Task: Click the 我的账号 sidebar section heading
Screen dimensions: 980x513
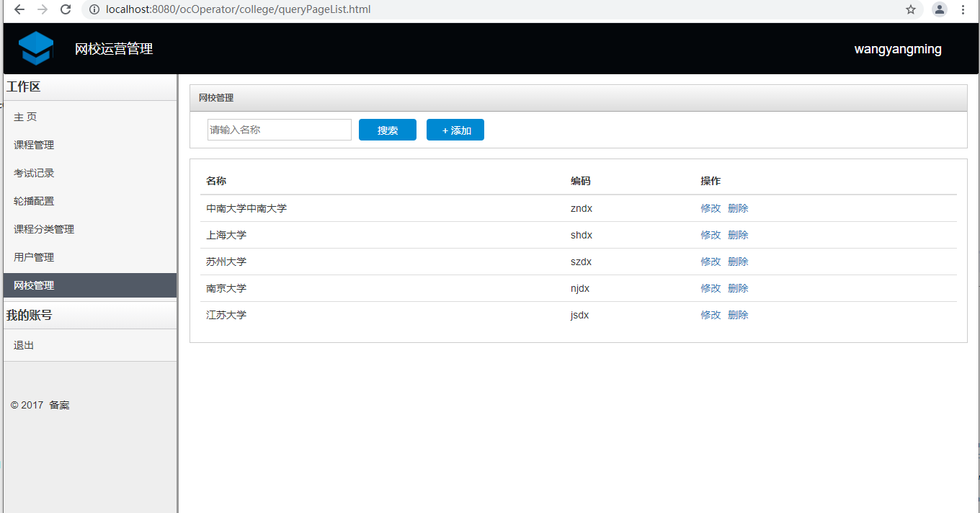Action: pos(30,316)
